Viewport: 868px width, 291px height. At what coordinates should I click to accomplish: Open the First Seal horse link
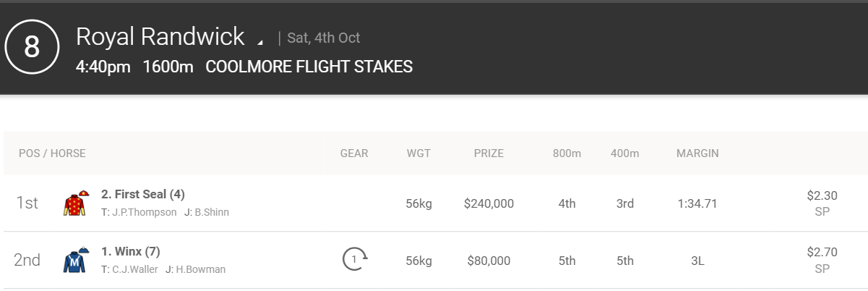click(x=143, y=194)
